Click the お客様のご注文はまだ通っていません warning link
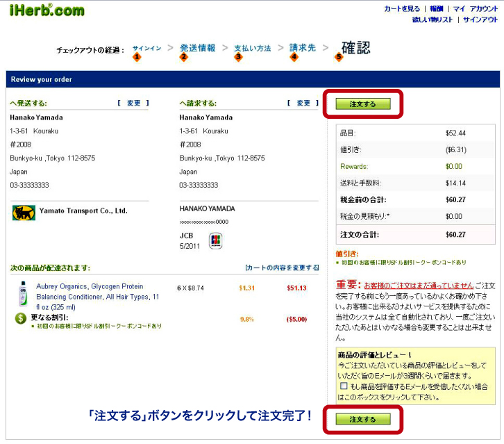The width and height of the screenshot is (504, 444). tap(419, 286)
